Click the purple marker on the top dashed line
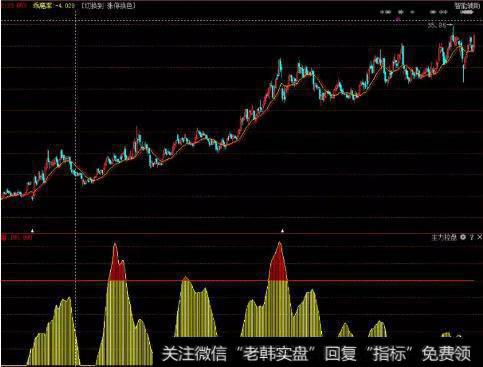483x367 pixels. tap(398, 19)
